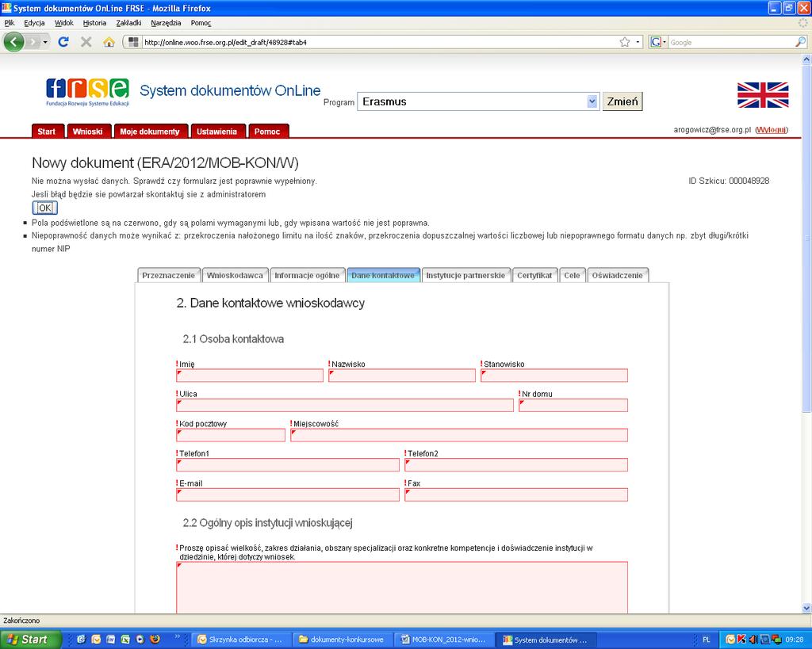Open the Ustawienia navigation tab
The width and height of the screenshot is (812, 649).
216,132
